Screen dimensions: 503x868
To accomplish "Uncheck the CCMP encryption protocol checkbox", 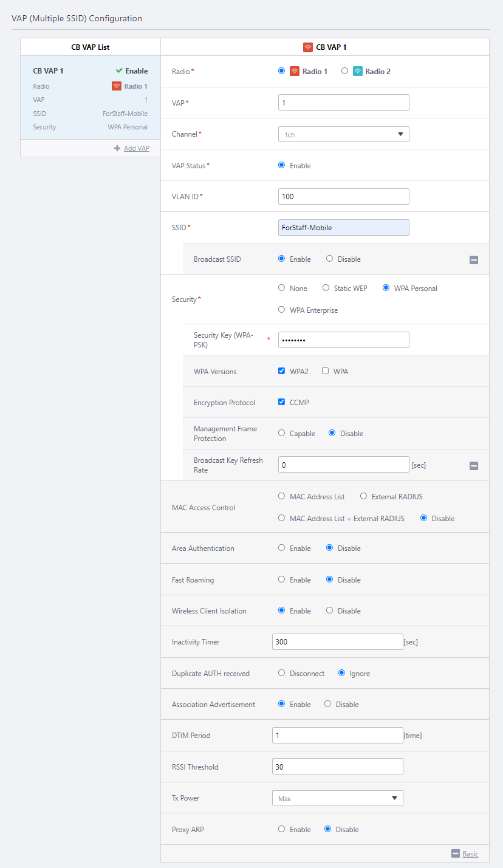I will pyautogui.click(x=281, y=402).
